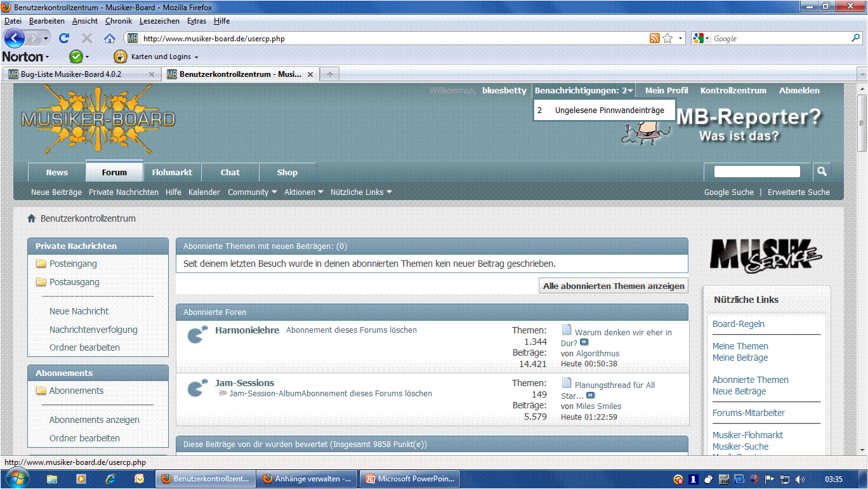Open Windows Media Player from the taskbar
868x489 pixels.
pos(81,479)
